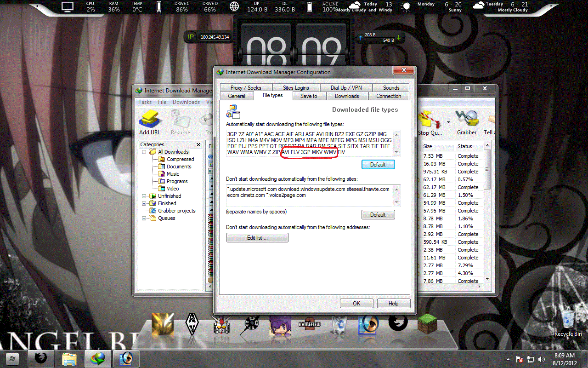588x368 pixels.
Task: Select the Compressed category
Action: pyautogui.click(x=180, y=159)
